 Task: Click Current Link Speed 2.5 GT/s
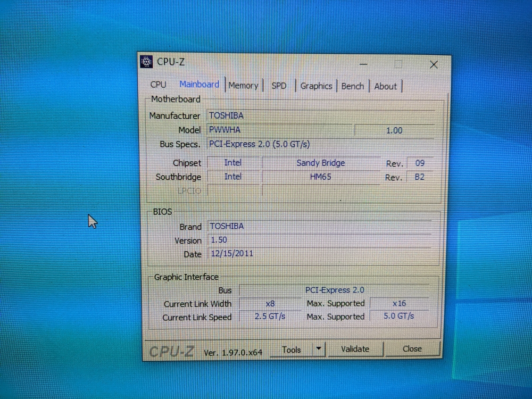click(x=270, y=317)
